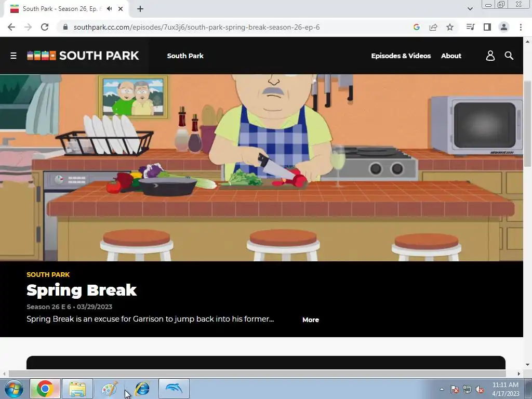Open Paint from the taskbar
Image resolution: width=532 pixels, height=399 pixels.
coord(109,389)
